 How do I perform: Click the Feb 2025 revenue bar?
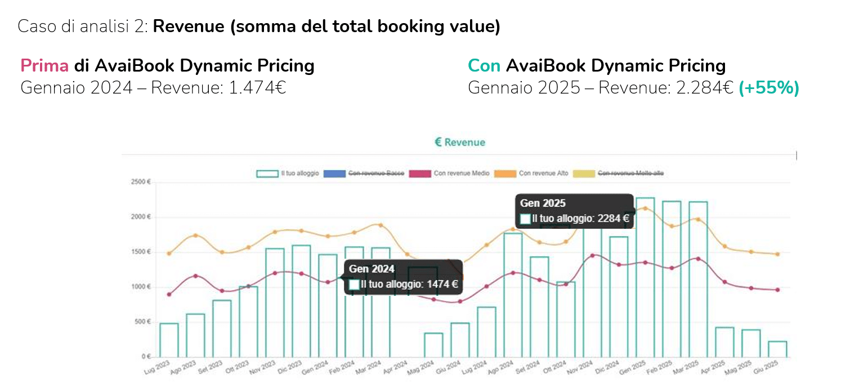coord(672,282)
